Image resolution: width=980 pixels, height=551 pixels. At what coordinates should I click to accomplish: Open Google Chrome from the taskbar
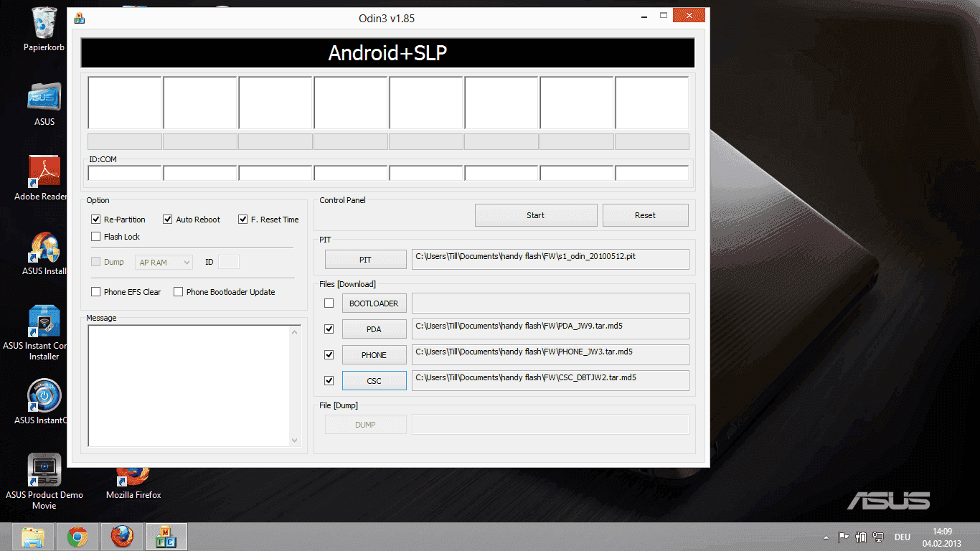(77, 537)
